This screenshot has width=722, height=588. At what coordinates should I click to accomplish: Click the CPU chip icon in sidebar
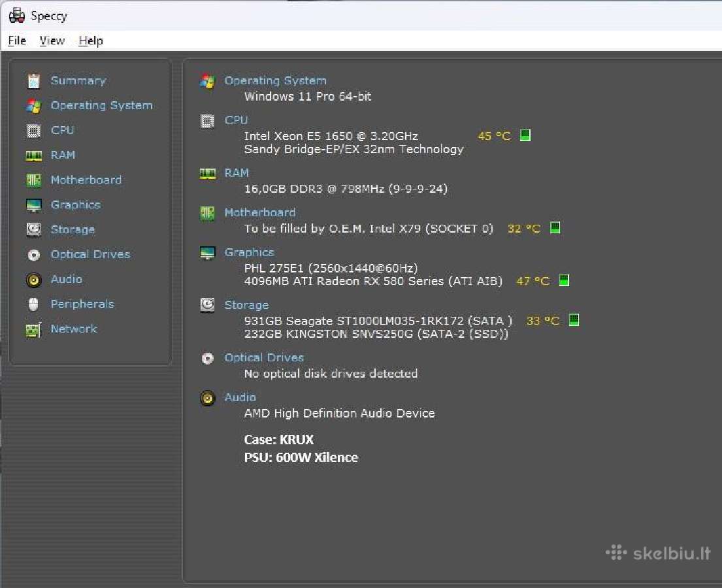point(33,131)
